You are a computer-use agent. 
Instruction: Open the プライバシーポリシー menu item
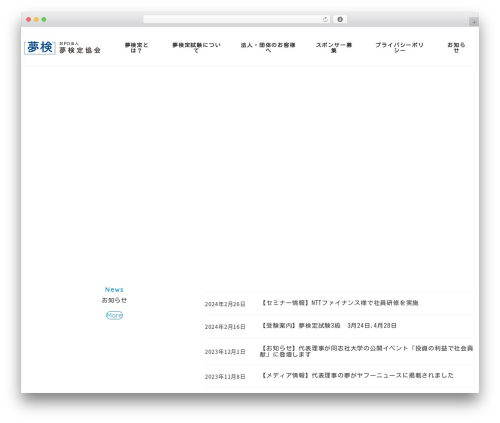point(399,48)
